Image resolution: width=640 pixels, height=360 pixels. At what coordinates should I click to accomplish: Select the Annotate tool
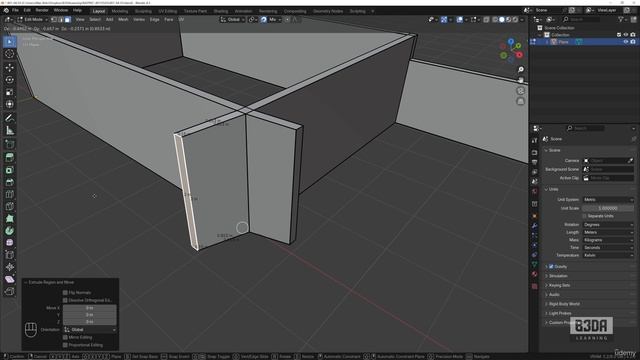(x=9, y=118)
